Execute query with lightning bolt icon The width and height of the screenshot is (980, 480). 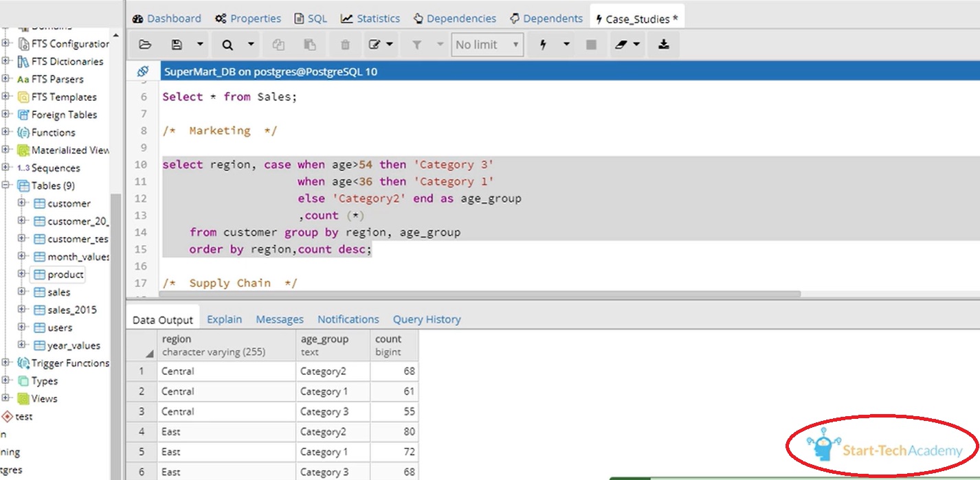pyautogui.click(x=544, y=45)
